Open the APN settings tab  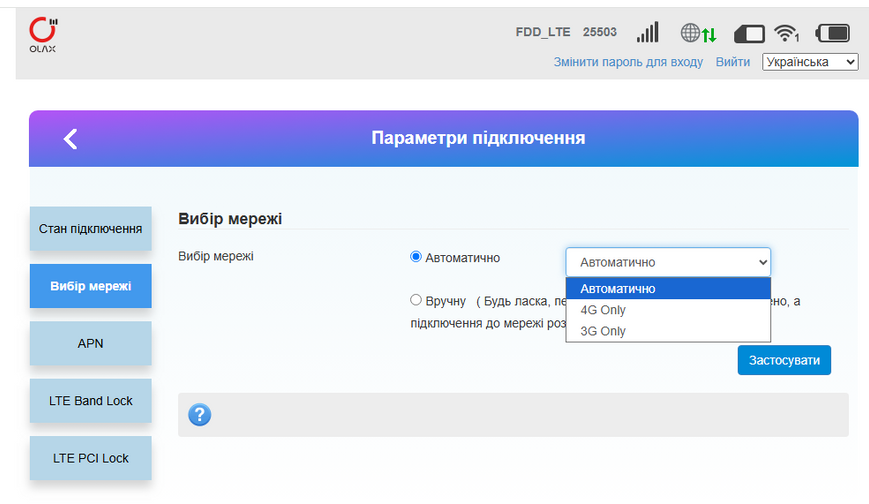90,343
